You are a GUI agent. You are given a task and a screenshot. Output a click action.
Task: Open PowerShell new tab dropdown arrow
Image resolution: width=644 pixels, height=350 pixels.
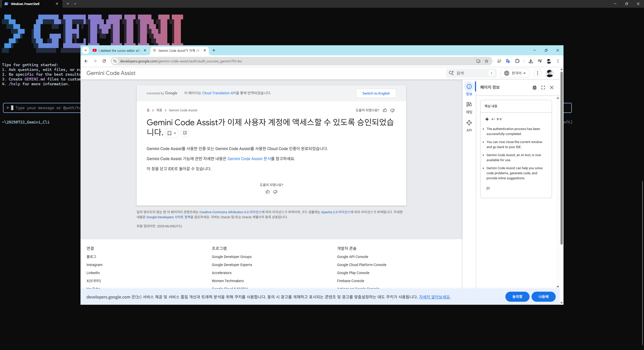point(75,4)
